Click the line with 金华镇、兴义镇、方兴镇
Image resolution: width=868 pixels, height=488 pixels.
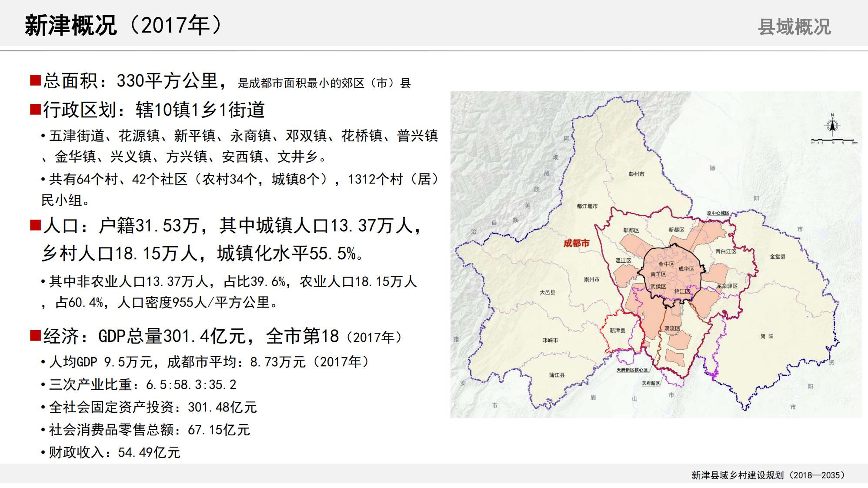(184, 157)
